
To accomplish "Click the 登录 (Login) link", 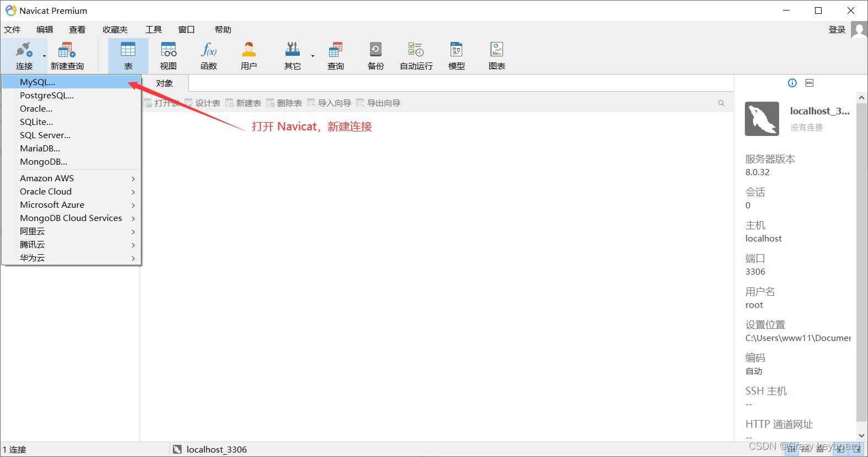I will point(837,30).
